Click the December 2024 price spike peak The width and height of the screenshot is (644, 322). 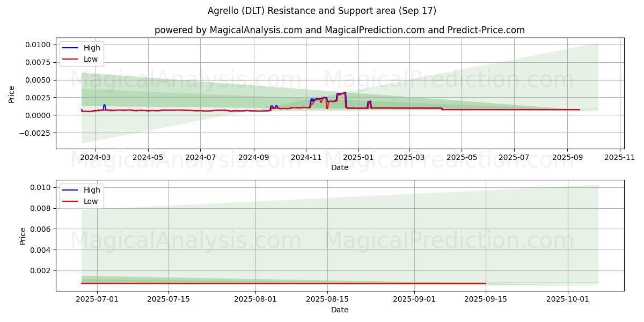[x=345, y=93]
